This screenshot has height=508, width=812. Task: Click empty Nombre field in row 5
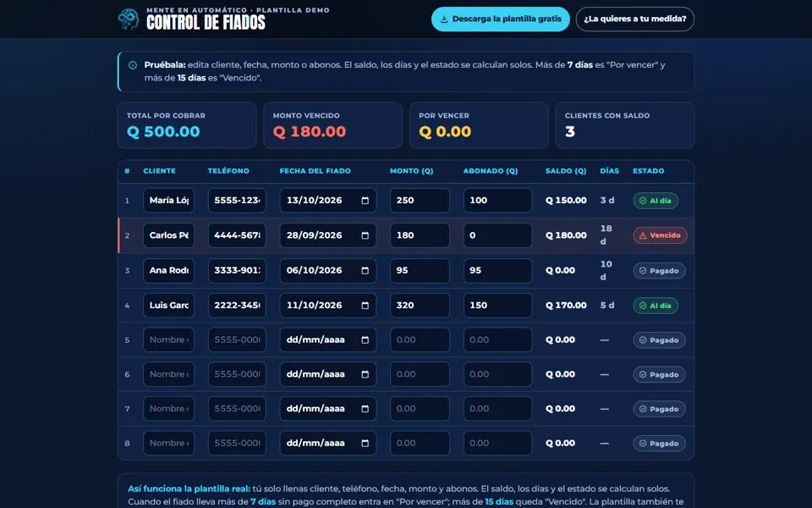tap(169, 340)
